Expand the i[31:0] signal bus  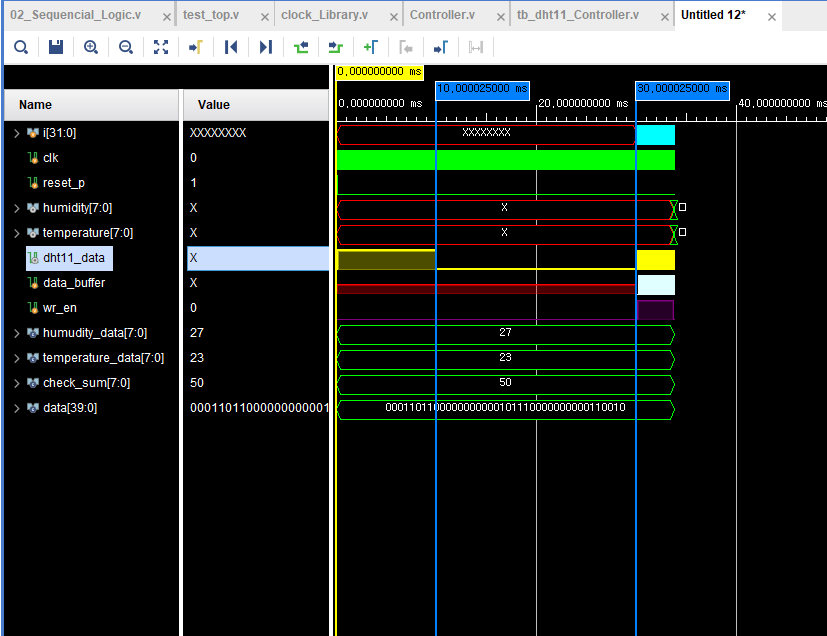click(14, 132)
